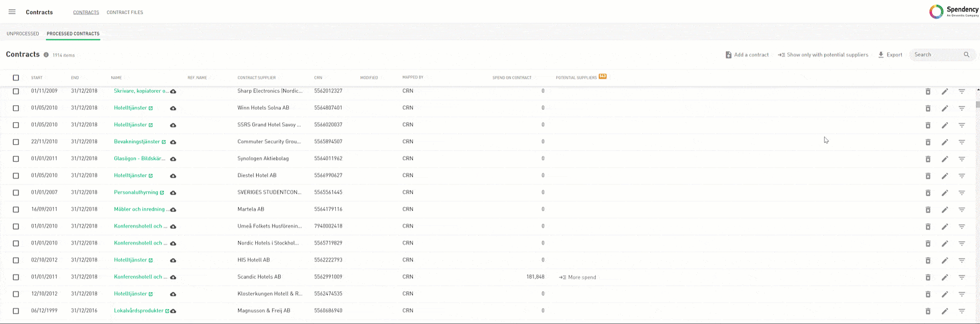The width and height of the screenshot is (980, 324).
Task: Open external link icon next to Personaluthyrning
Action: pos(162,193)
